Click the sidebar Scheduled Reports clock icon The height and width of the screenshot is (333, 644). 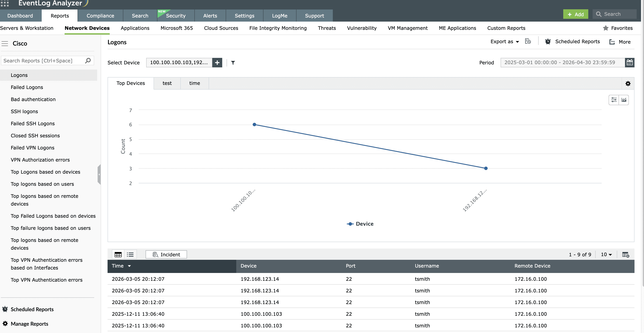click(5, 309)
